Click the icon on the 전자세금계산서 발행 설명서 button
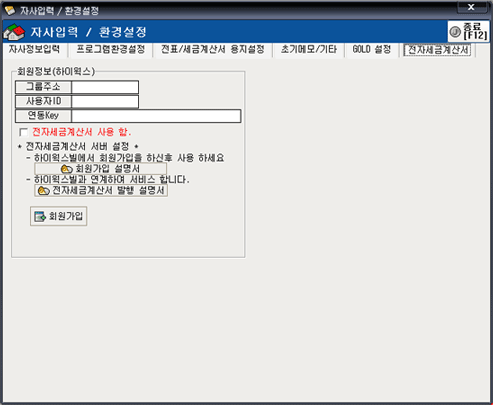The height and width of the screenshot is (405, 493). 44,191
